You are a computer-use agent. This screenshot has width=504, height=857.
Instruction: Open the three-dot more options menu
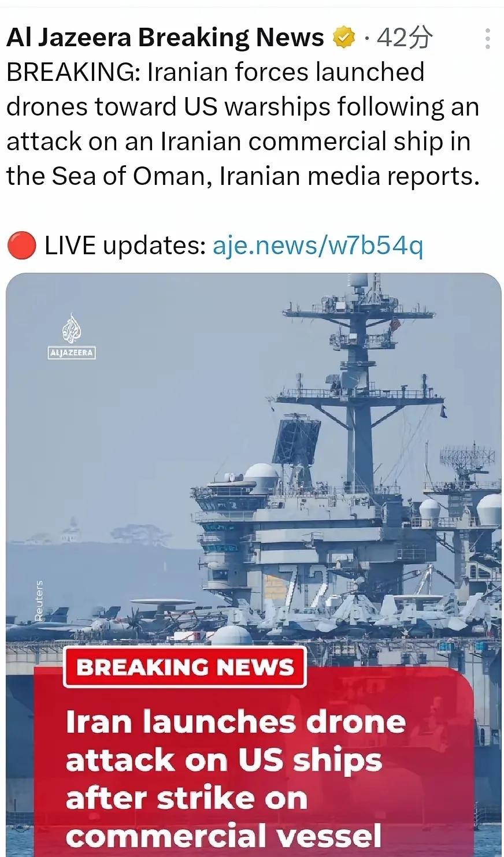[x=488, y=39]
